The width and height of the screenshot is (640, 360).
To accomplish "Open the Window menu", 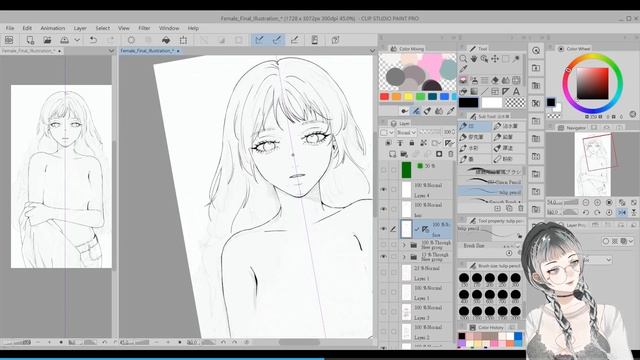I will pos(169,28).
